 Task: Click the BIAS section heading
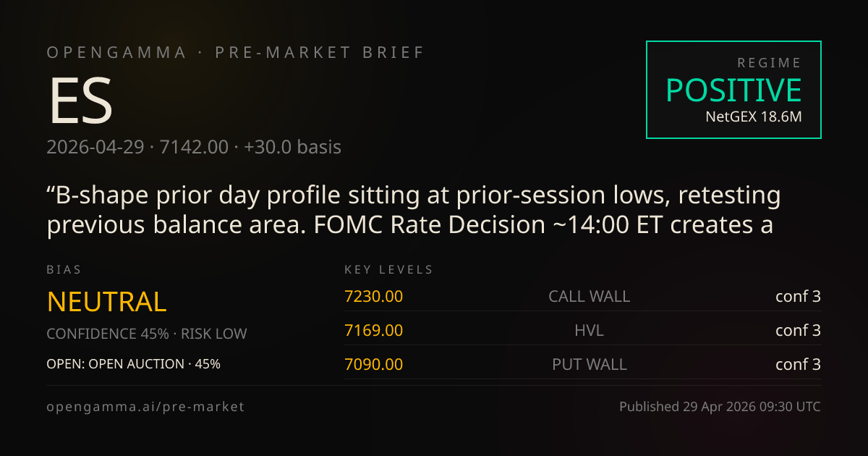click(64, 270)
